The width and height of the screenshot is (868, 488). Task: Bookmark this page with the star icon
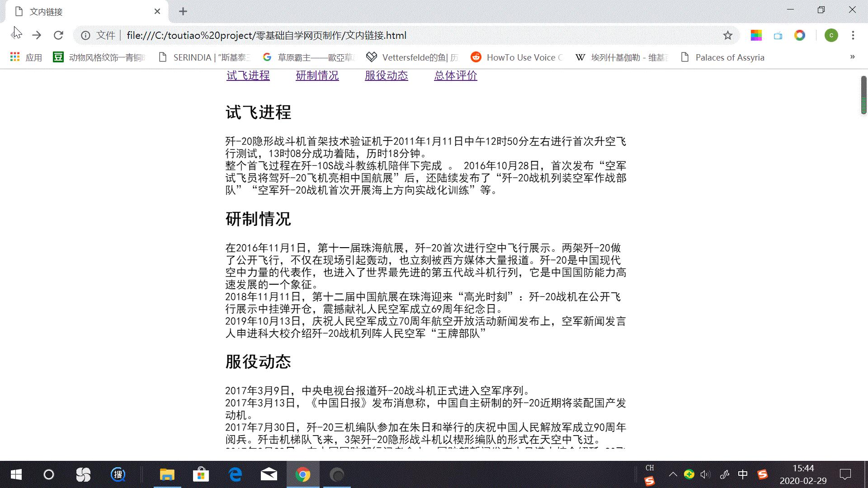click(x=727, y=35)
